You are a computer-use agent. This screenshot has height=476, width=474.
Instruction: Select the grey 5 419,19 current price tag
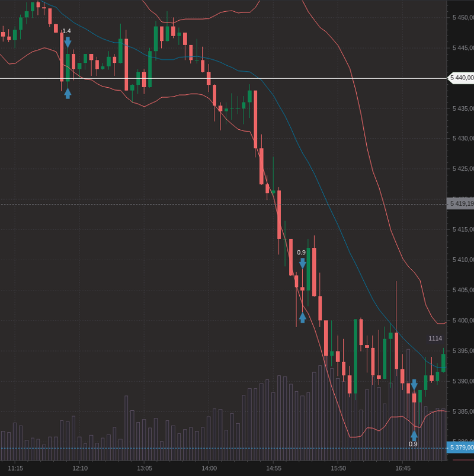(x=460, y=203)
